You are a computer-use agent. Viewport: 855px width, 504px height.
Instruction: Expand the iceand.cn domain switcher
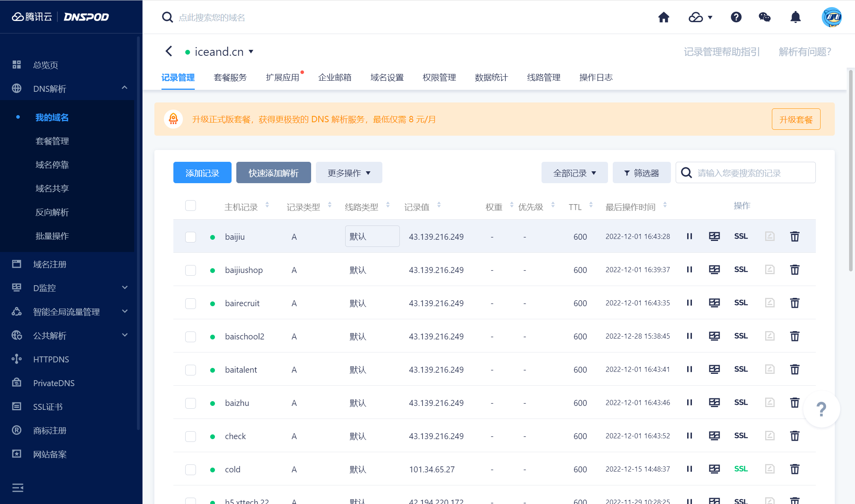[x=251, y=52]
